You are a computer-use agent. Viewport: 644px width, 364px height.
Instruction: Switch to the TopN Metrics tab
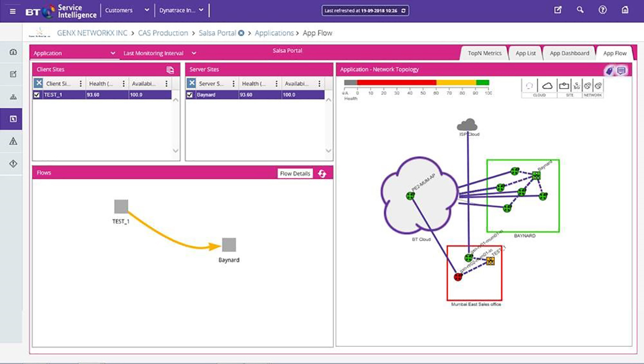coord(484,53)
